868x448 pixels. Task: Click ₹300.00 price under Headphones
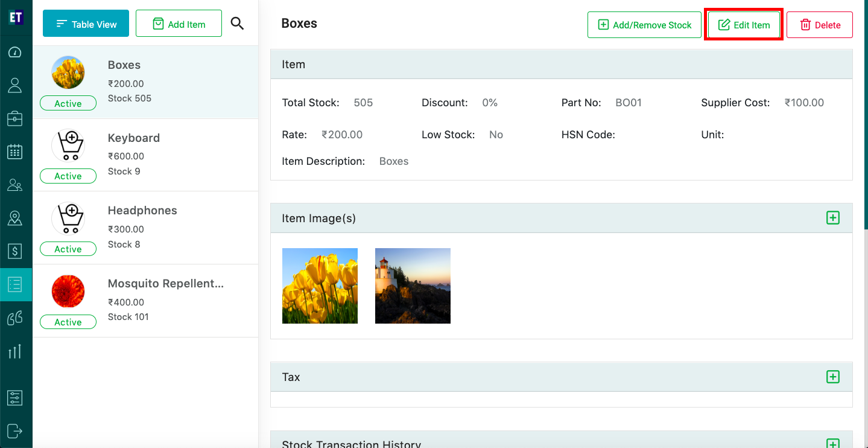pos(126,229)
